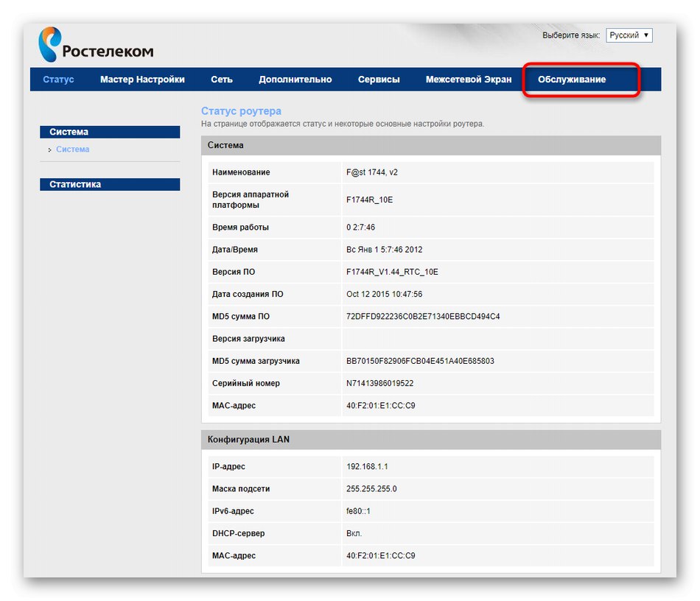700x601 pixels.
Task: Click the Серийный номер label
Action: [x=245, y=383]
